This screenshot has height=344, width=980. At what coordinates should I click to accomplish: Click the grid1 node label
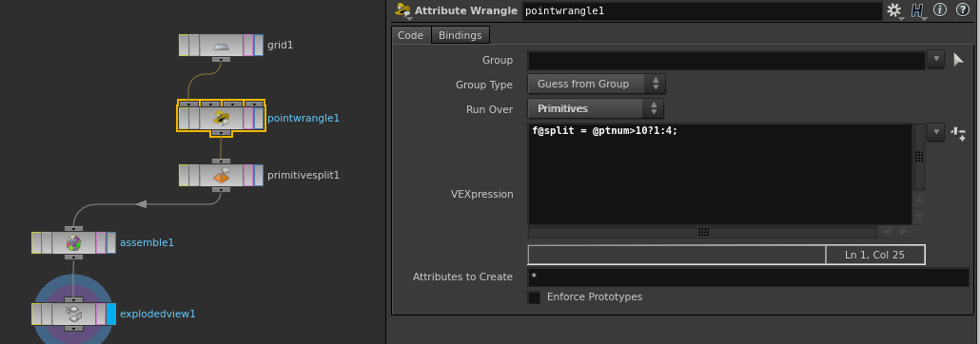point(280,46)
